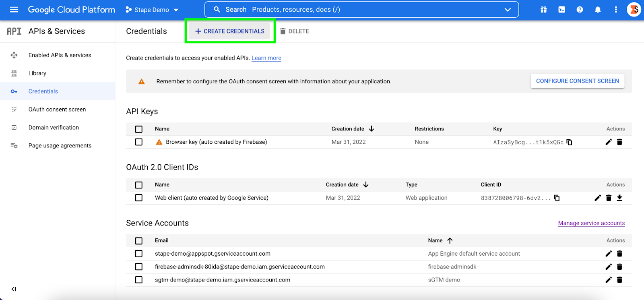Click the API Keys Key column header

click(497, 129)
